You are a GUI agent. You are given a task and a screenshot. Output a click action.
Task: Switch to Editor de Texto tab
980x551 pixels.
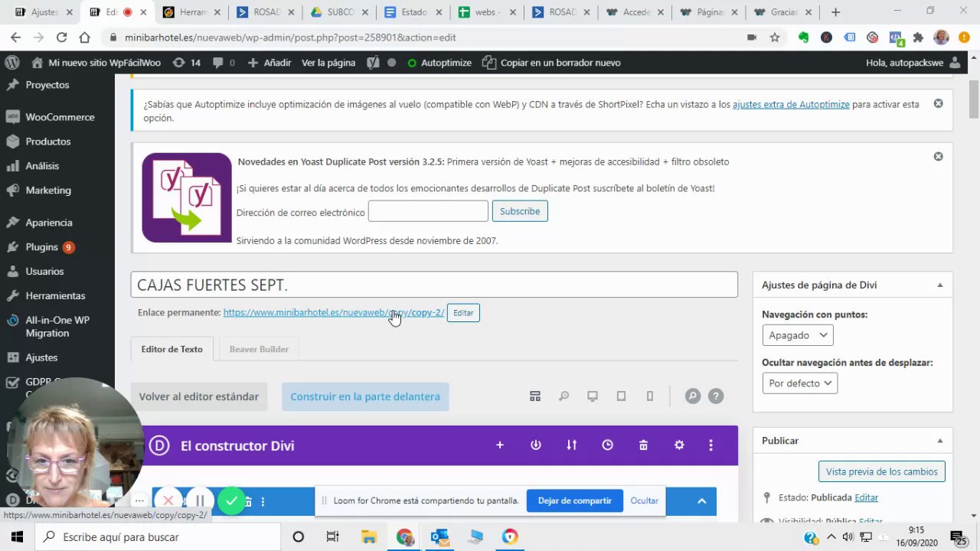coord(171,349)
